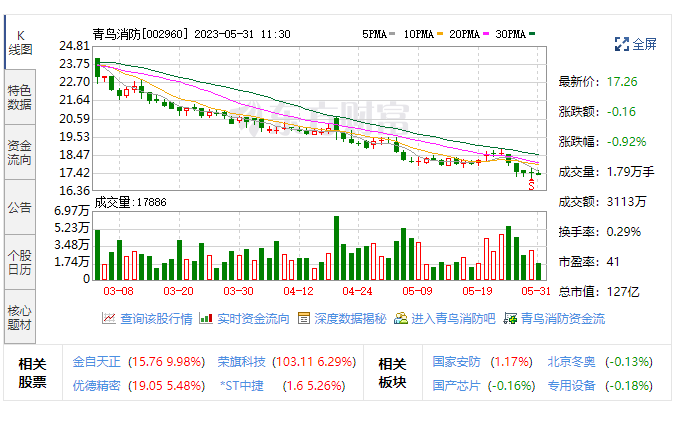Click the 相关股票 section header
This screenshot has width=678, height=421.
32,373
